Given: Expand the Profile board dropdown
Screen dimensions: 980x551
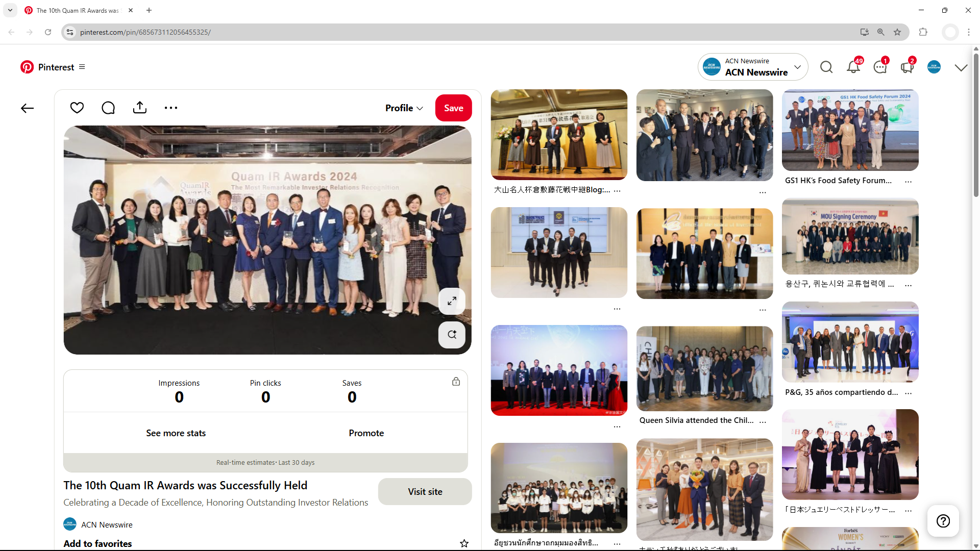Looking at the screenshot, I should tap(404, 108).
